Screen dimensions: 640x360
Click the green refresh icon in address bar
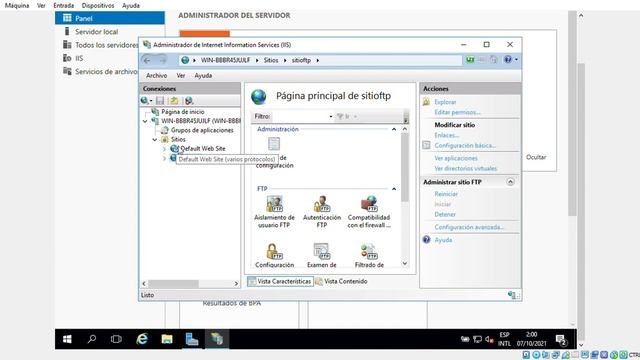[x=470, y=60]
